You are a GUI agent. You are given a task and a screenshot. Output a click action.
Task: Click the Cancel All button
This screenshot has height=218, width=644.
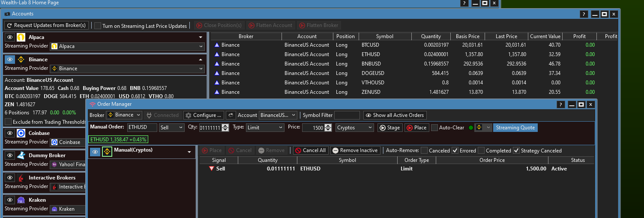[311, 150]
